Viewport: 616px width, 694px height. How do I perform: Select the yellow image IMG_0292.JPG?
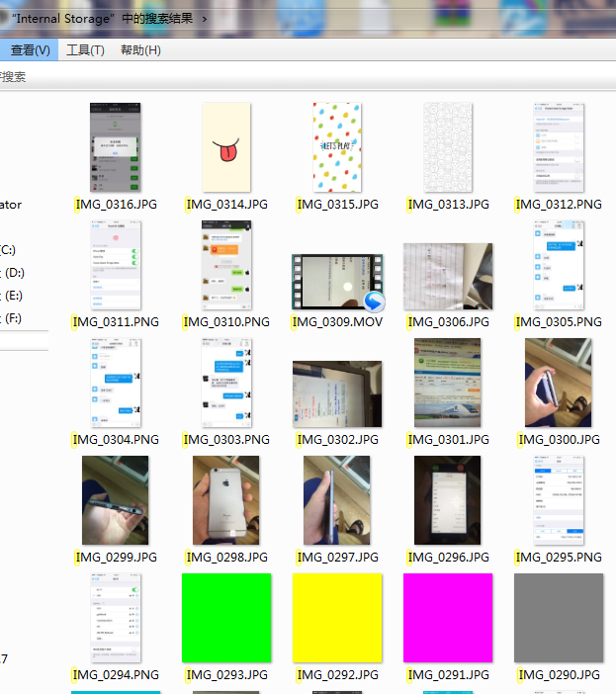click(337, 618)
